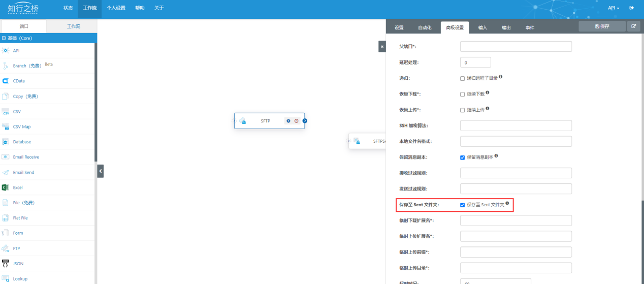Collapse the 基础 (Core) category

tap(4, 38)
